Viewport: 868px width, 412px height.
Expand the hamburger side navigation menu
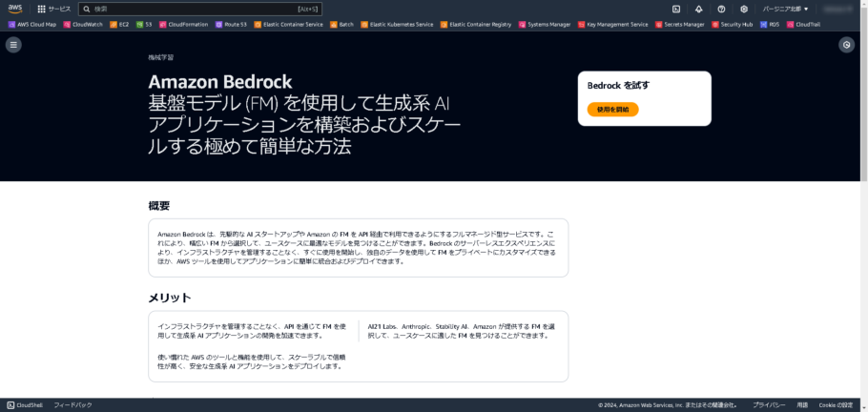14,45
